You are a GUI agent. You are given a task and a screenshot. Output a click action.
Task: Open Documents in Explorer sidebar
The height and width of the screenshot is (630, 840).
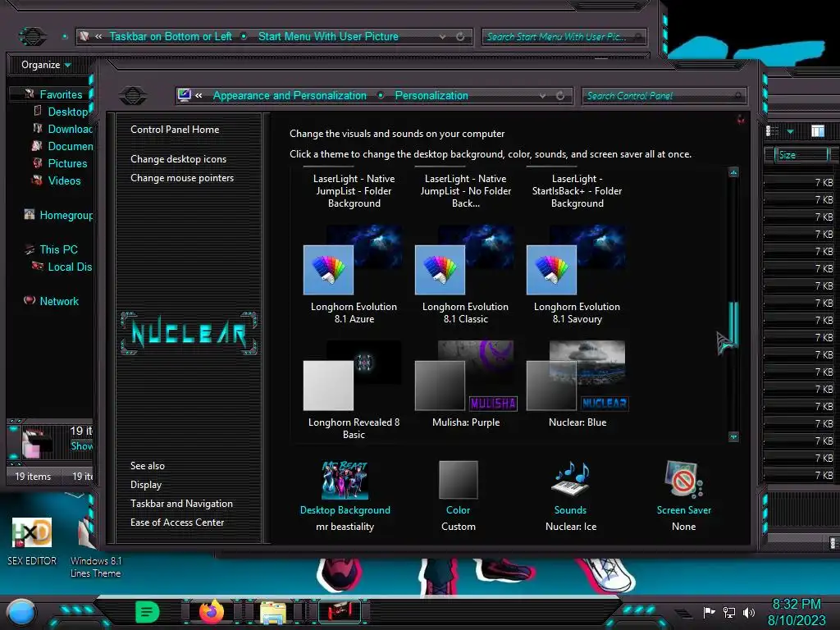(70, 146)
